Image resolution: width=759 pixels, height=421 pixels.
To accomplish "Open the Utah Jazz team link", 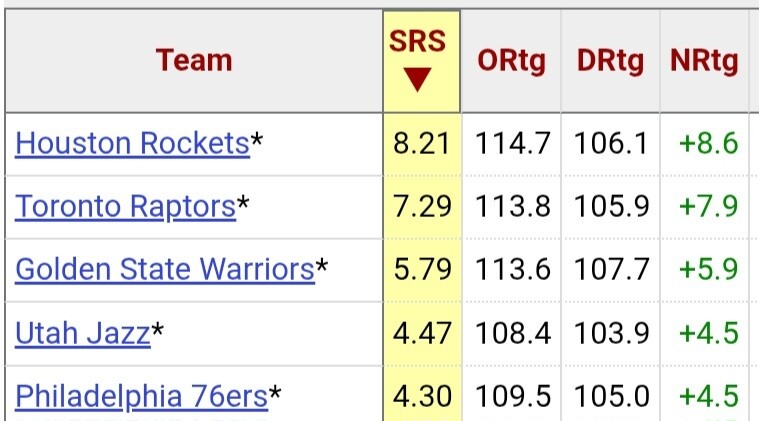I will (83, 333).
